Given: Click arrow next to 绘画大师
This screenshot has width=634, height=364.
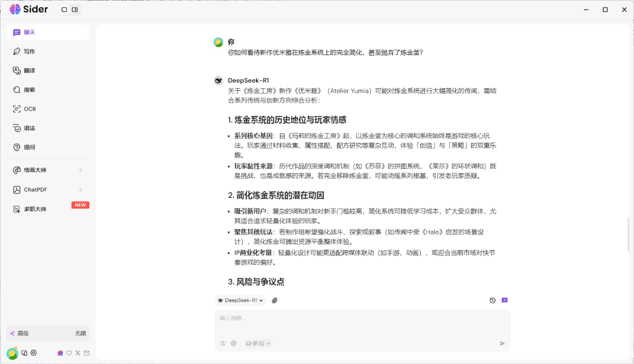Looking at the screenshot, I should pyautogui.click(x=80, y=170).
